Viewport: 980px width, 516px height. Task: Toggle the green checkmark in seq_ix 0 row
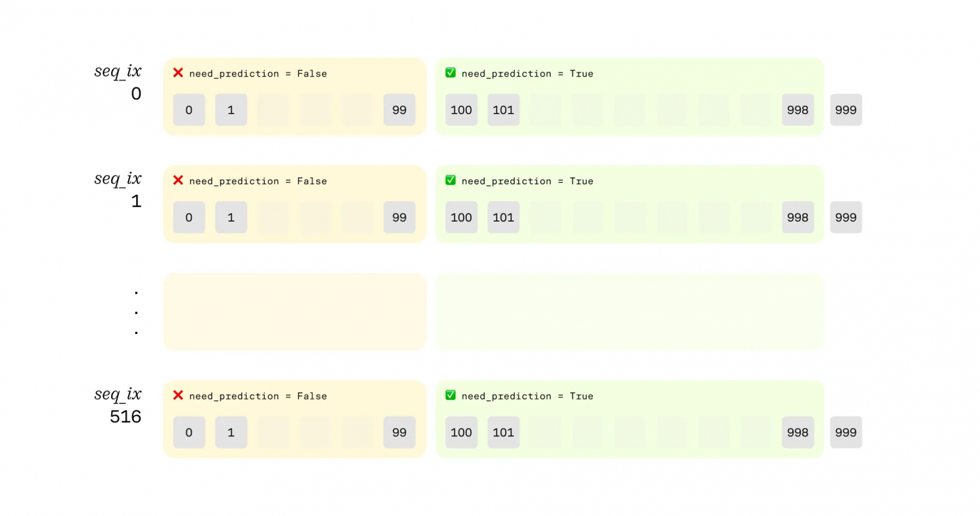pos(450,73)
